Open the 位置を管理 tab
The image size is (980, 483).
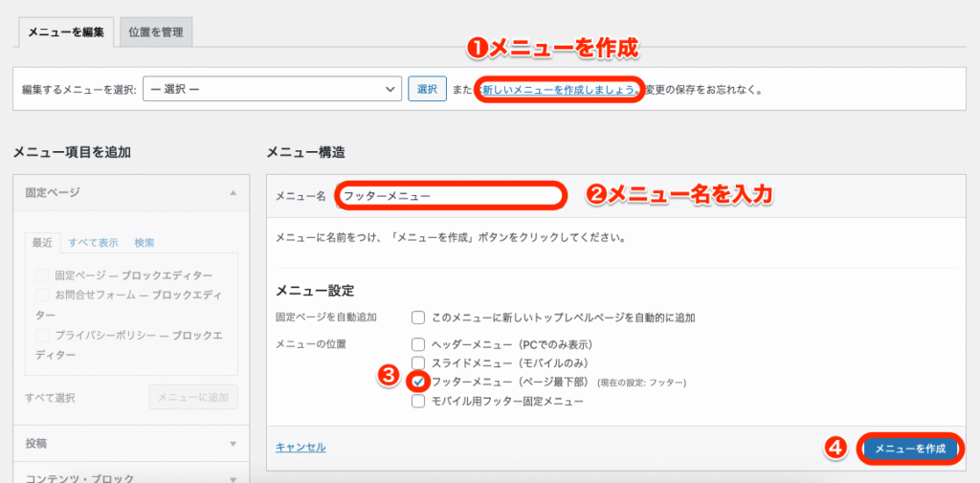click(x=155, y=32)
